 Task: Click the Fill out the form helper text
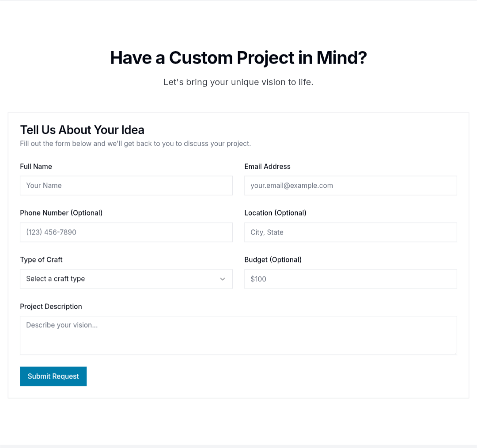135,144
